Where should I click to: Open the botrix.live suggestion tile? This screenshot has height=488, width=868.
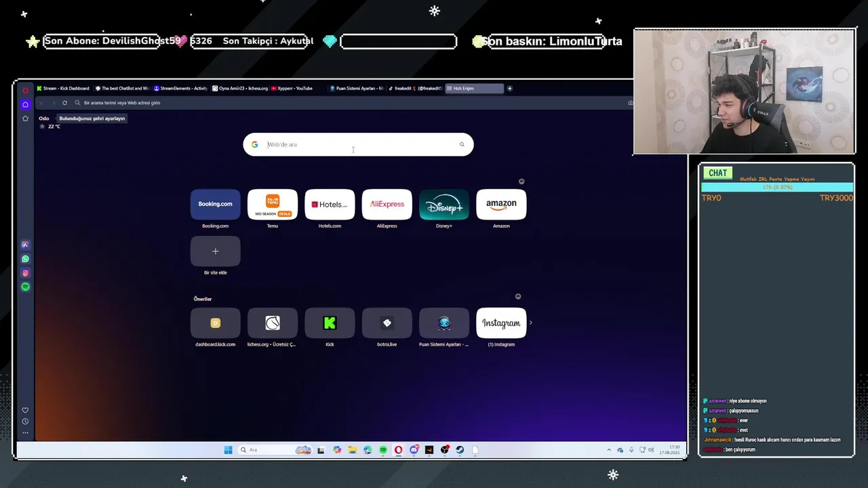pos(387,323)
